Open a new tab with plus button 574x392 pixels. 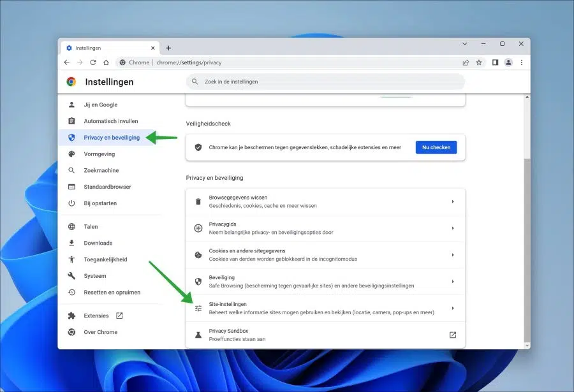168,48
